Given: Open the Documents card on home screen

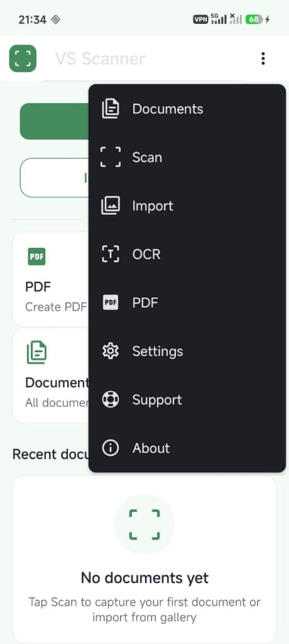Looking at the screenshot, I should (x=52, y=375).
